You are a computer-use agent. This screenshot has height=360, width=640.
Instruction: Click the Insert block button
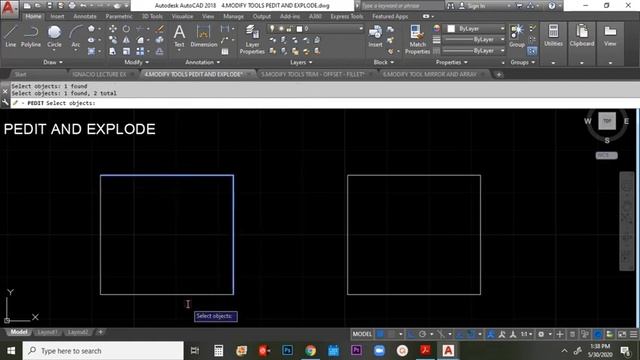[x=375, y=36]
